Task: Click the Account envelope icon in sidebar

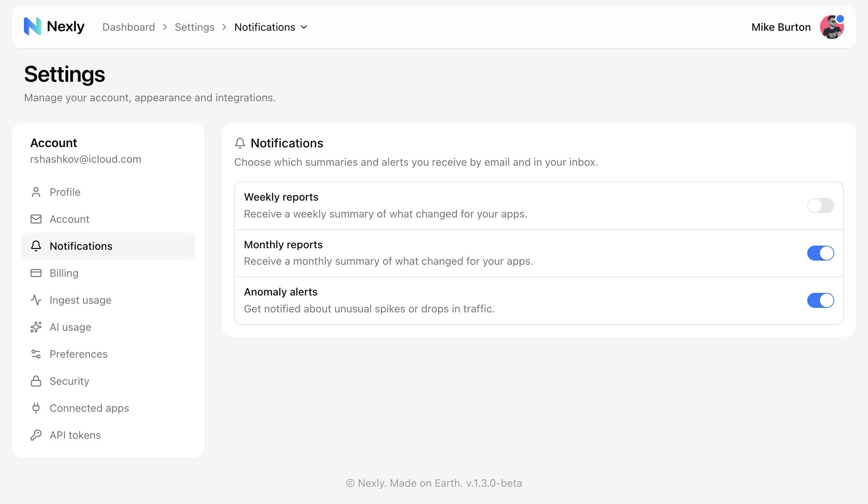Action: point(36,219)
